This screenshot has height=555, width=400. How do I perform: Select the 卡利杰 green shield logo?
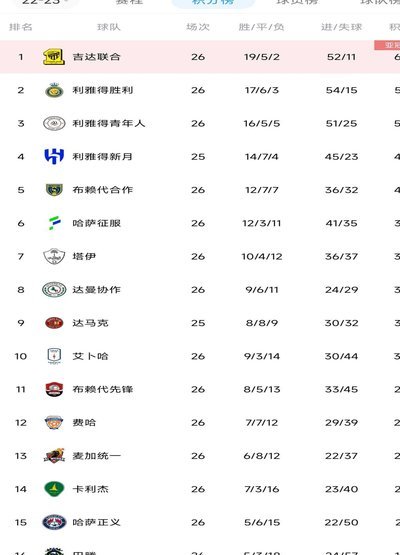[x=54, y=489]
